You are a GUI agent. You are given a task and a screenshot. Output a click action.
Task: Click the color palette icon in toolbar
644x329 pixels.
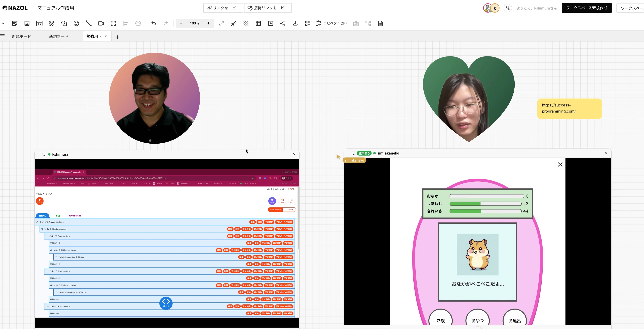[138, 23]
